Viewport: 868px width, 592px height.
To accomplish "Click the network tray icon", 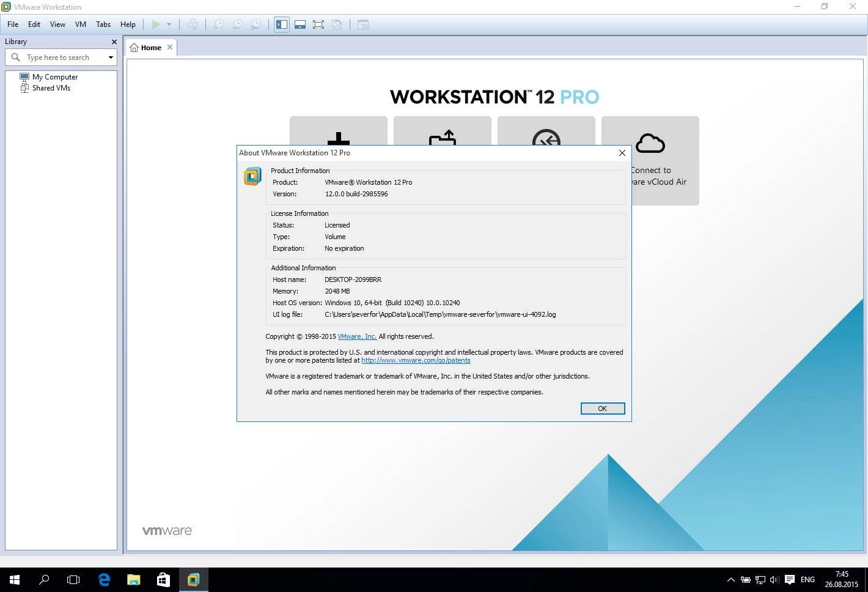I will pyautogui.click(x=760, y=580).
